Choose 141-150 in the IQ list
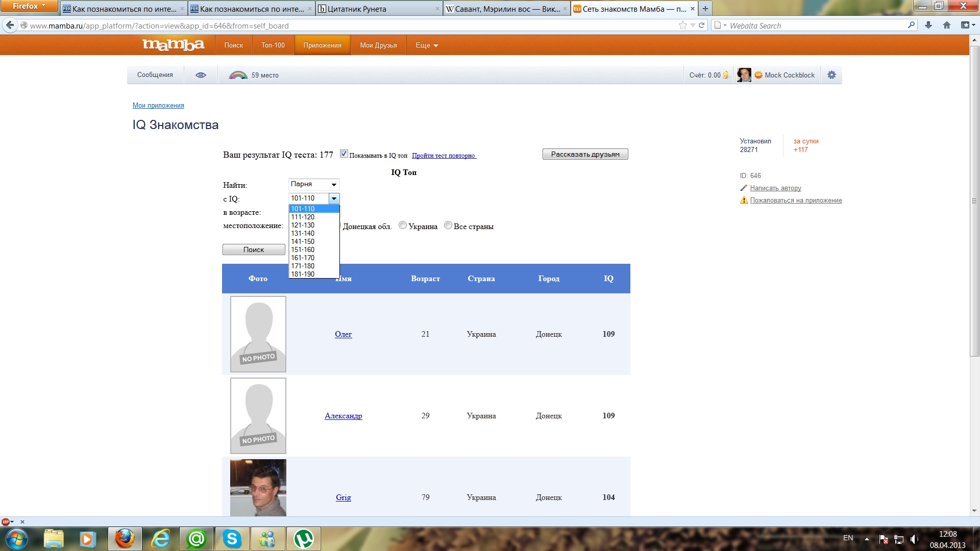Image resolution: width=980 pixels, height=551 pixels. click(x=314, y=241)
